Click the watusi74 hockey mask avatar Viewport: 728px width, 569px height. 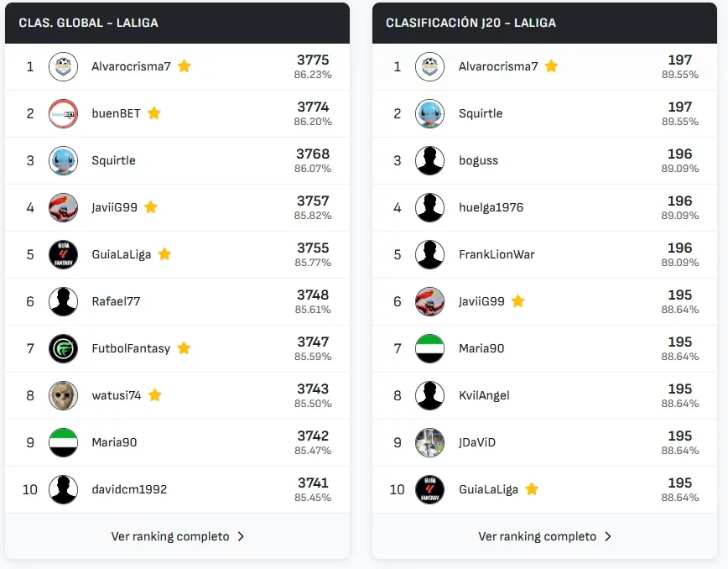(x=63, y=395)
